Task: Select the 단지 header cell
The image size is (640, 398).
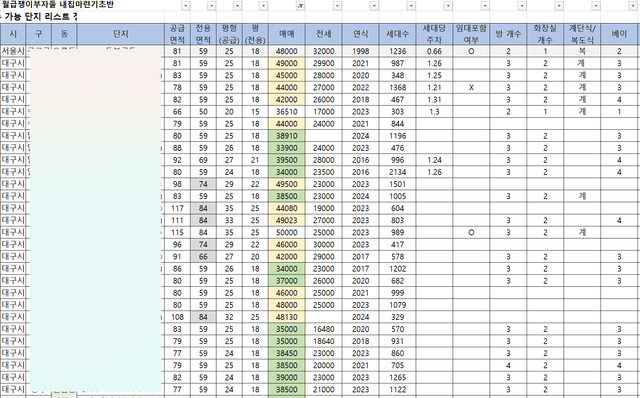Action: coord(120,34)
